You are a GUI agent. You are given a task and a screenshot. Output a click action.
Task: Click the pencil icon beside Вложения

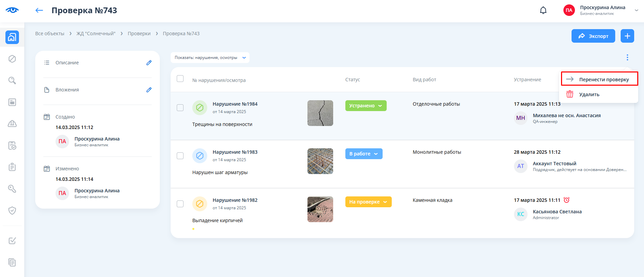pyautogui.click(x=149, y=90)
